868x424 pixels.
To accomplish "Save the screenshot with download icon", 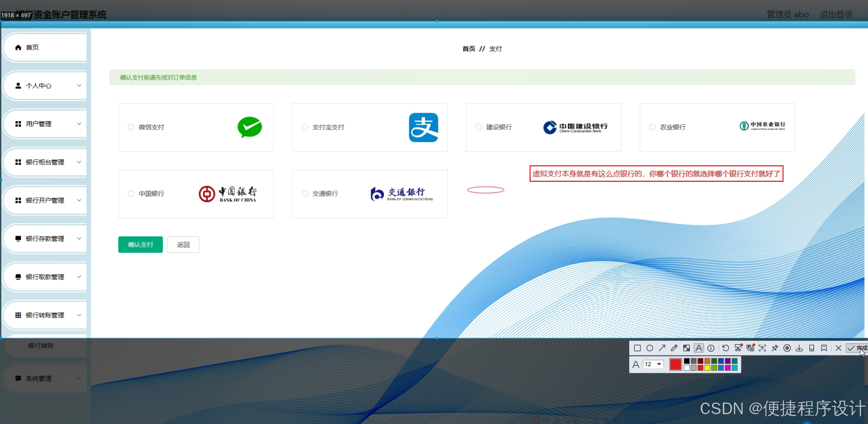I will coord(799,348).
